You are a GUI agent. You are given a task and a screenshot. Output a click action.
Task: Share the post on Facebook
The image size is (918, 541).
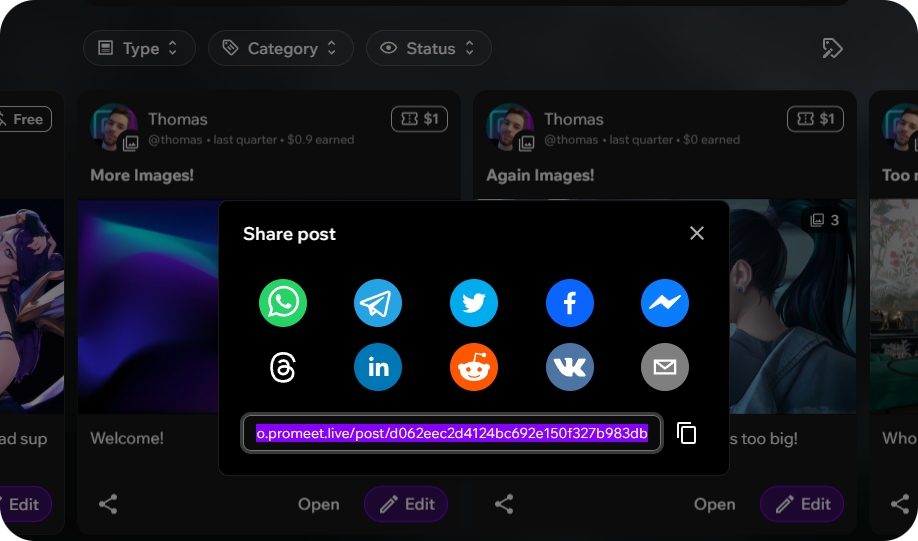(570, 303)
